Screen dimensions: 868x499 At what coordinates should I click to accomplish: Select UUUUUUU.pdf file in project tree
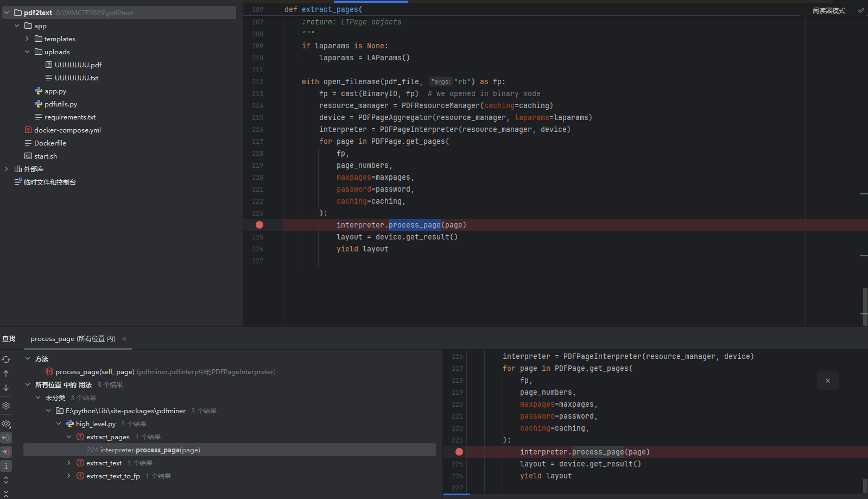point(78,65)
